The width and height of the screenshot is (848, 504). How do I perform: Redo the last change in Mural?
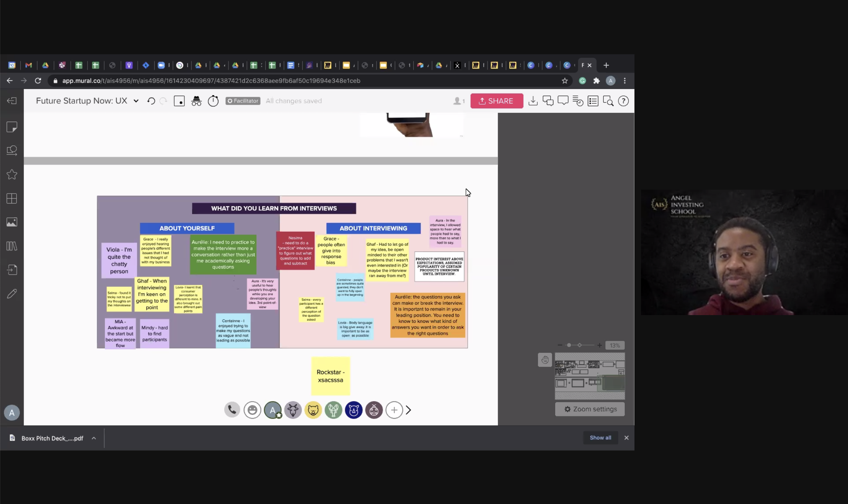[163, 101]
